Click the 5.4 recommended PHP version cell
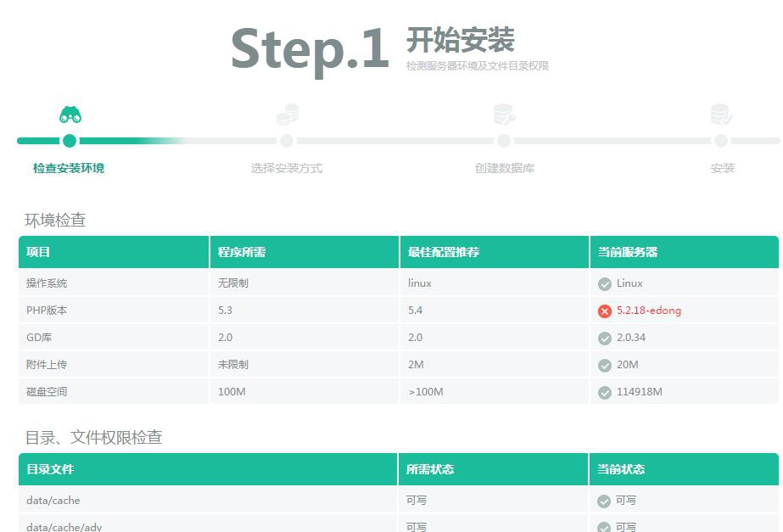 [415, 311]
